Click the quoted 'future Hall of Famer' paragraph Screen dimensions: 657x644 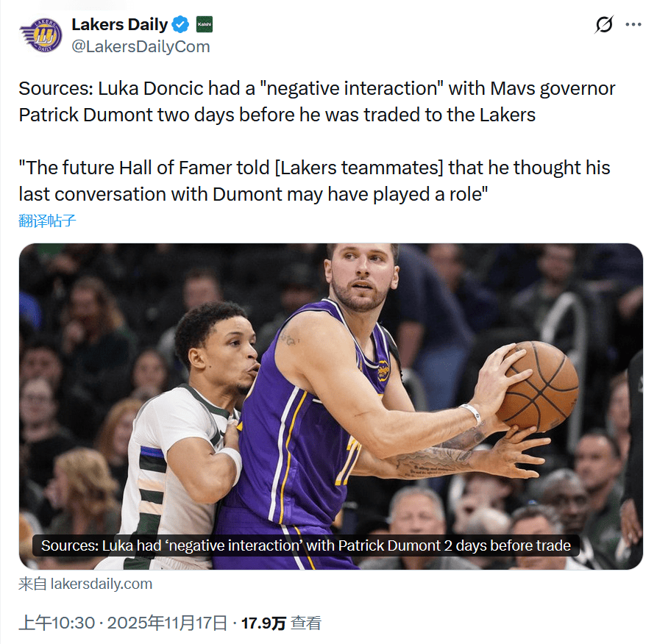[x=314, y=180]
